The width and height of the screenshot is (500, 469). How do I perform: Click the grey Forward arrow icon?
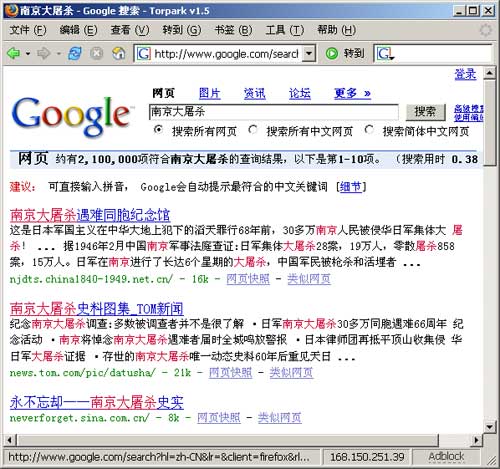pos(44,53)
